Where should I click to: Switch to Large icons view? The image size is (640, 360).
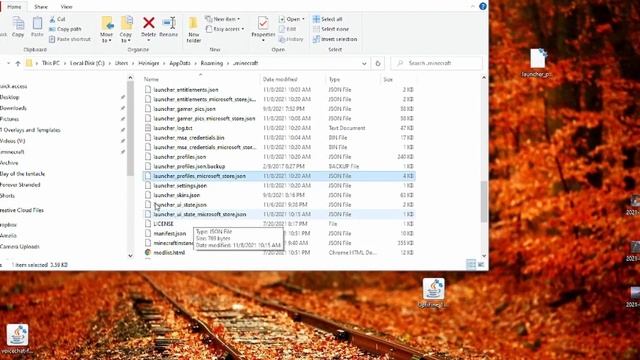(481, 265)
